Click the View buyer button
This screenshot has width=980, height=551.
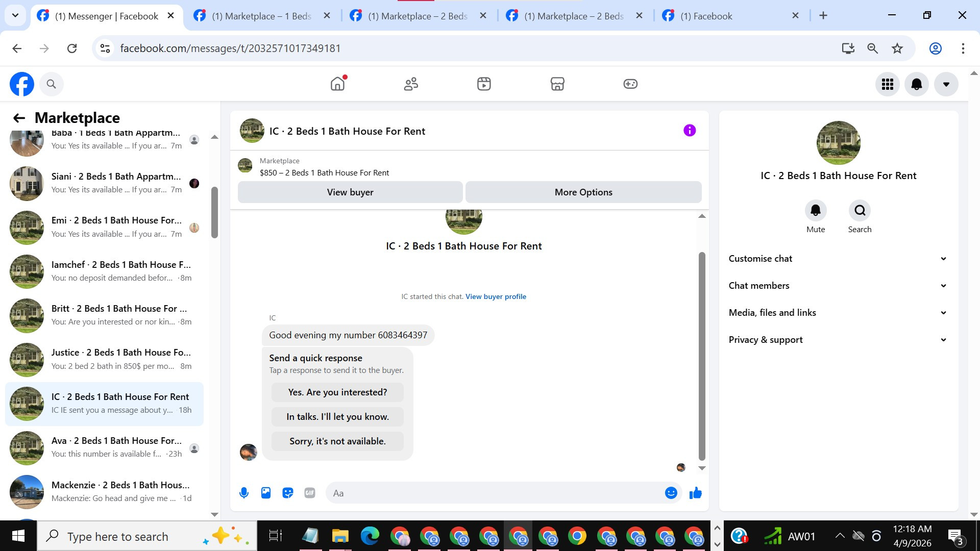coord(350,192)
